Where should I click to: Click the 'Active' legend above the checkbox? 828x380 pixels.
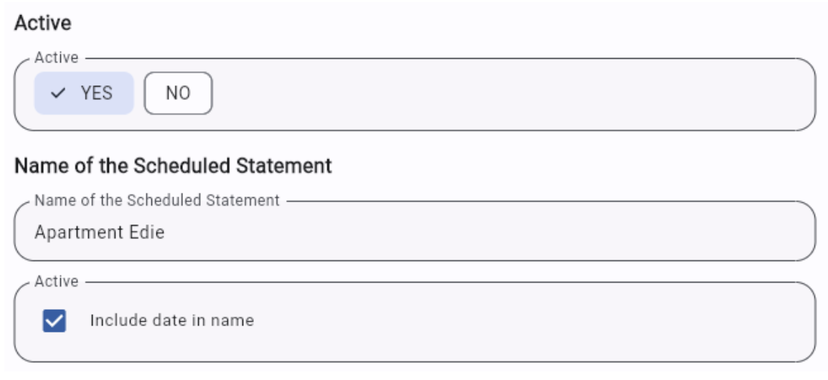pyautogui.click(x=57, y=281)
